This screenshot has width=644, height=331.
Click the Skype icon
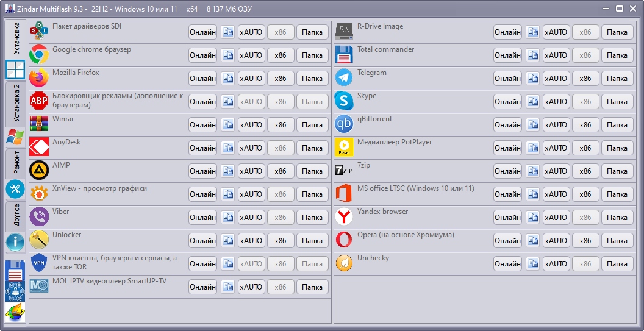344,101
